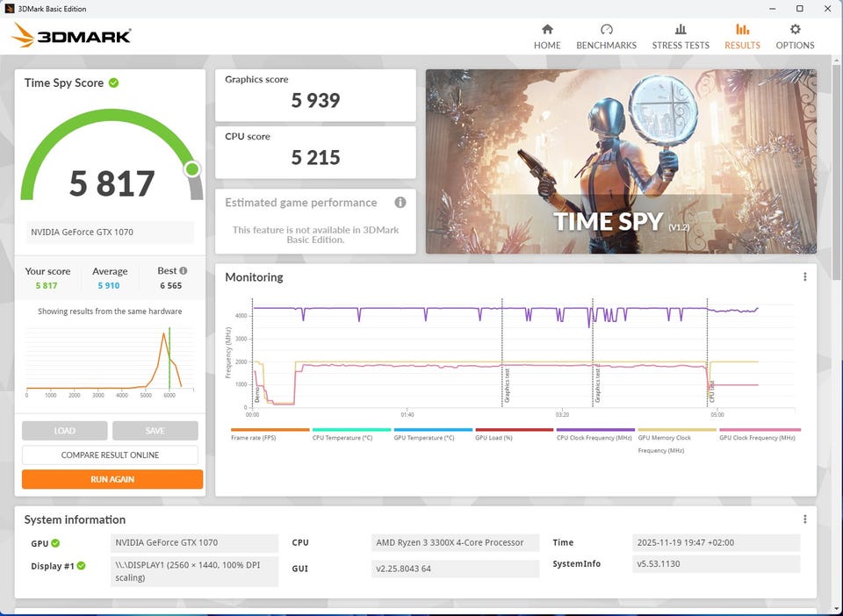The width and height of the screenshot is (843, 616).
Task: Click the info icon next to Best
Action: pyautogui.click(x=184, y=270)
